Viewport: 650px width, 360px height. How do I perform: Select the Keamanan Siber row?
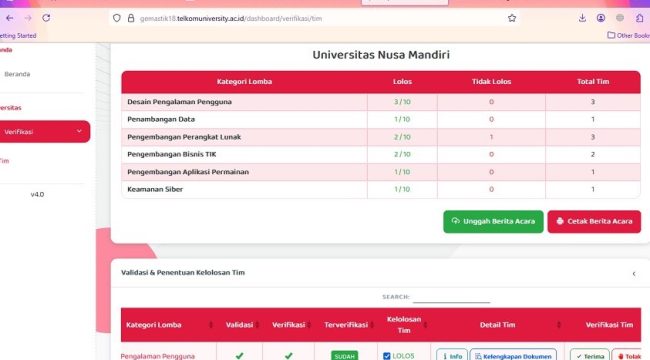click(381, 189)
